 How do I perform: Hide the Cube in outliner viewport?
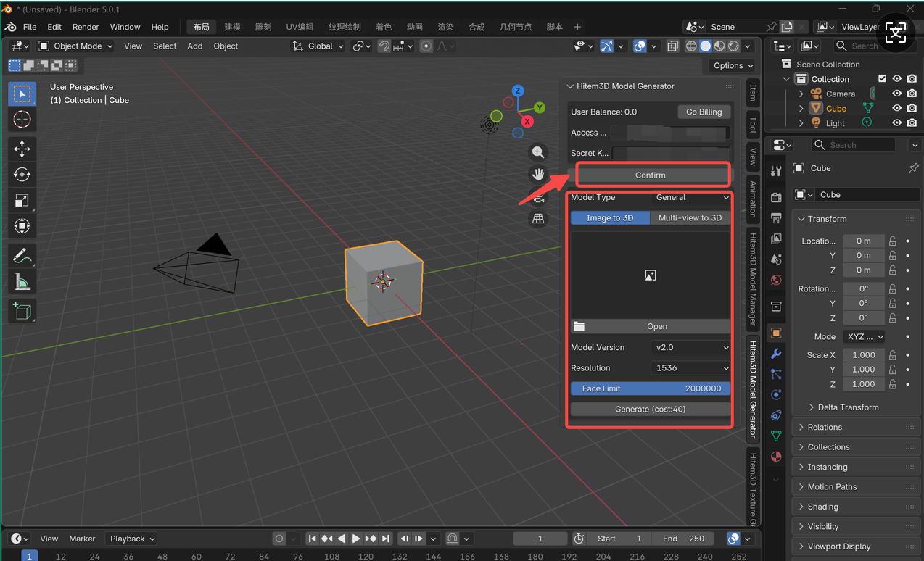click(897, 108)
